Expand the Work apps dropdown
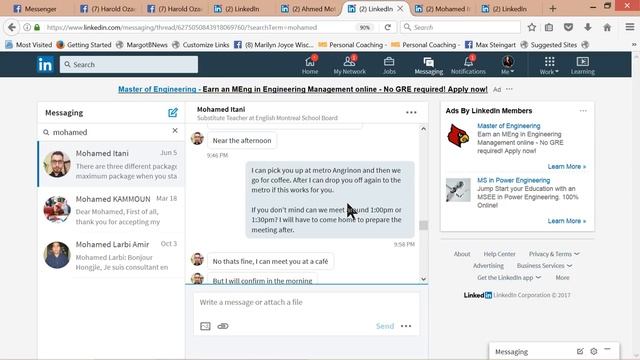The height and width of the screenshot is (360, 640). point(549,65)
